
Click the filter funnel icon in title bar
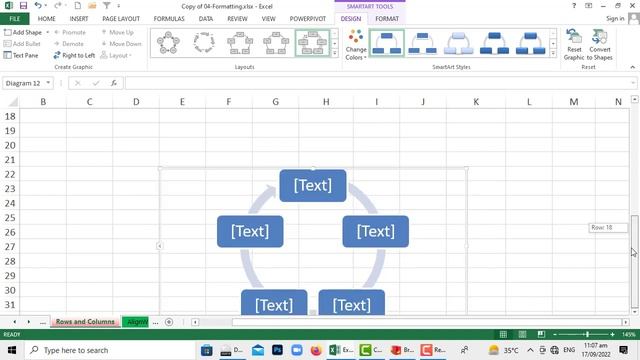(x=107, y=6)
